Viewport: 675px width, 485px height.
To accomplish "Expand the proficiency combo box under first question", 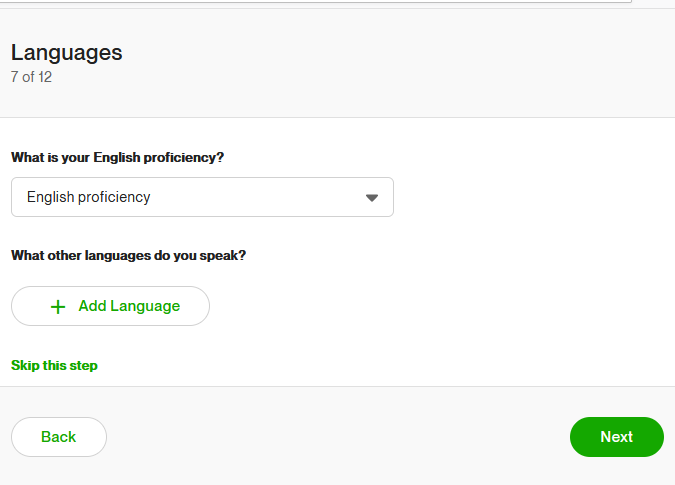I will [x=202, y=197].
